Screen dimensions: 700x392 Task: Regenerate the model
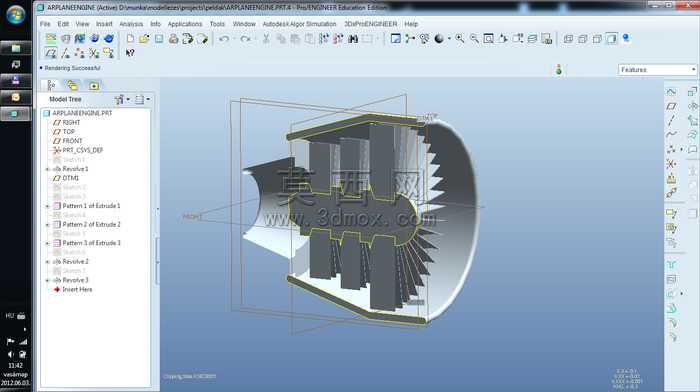point(324,39)
